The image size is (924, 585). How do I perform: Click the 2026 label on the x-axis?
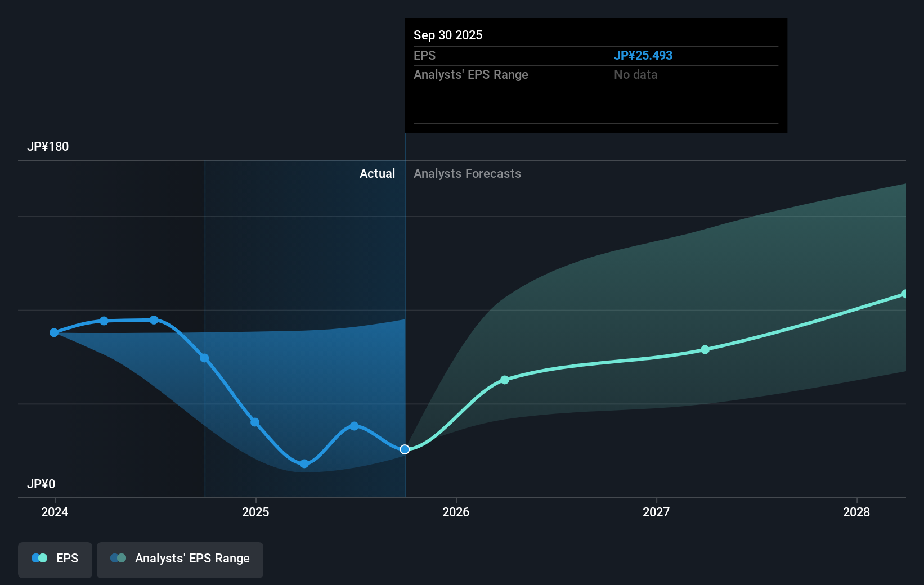(x=456, y=512)
